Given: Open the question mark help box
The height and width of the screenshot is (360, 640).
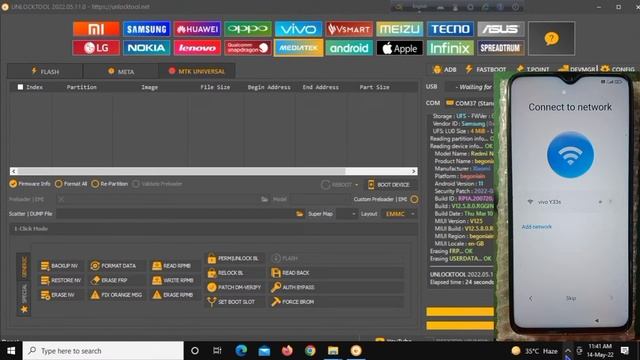Looking at the screenshot, I should 551,38.
